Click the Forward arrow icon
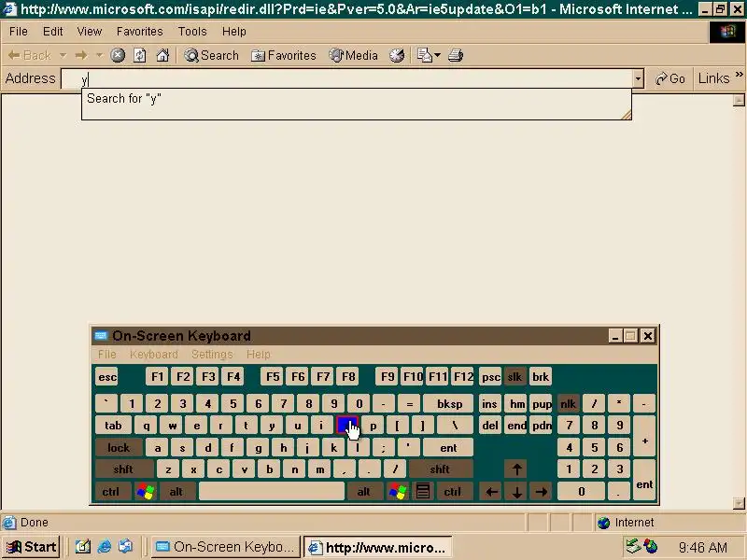Image resolution: width=747 pixels, height=560 pixels. point(81,55)
